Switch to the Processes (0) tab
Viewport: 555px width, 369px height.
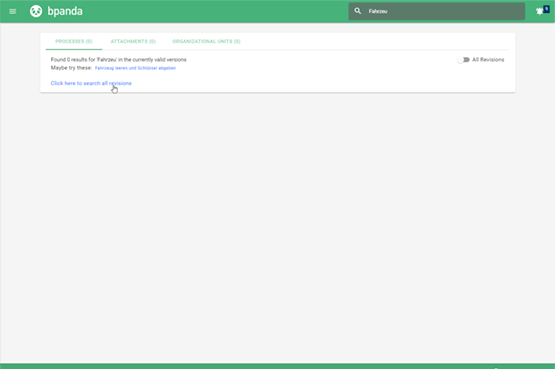click(74, 41)
